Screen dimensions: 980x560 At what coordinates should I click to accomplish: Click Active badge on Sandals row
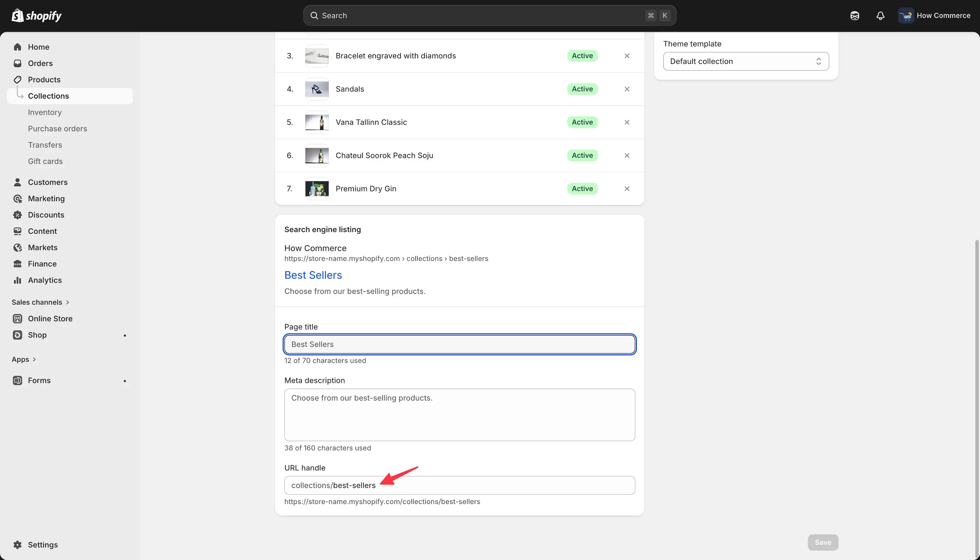(582, 89)
